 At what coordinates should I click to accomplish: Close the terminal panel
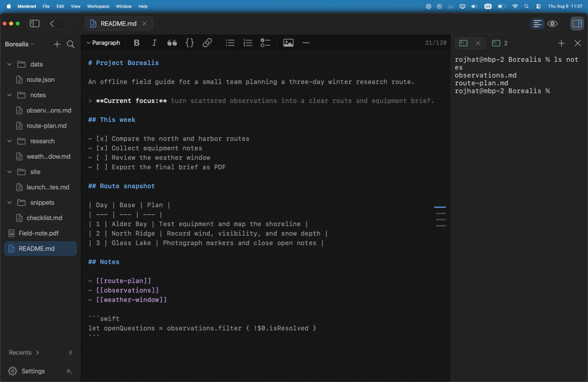click(x=578, y=43)
